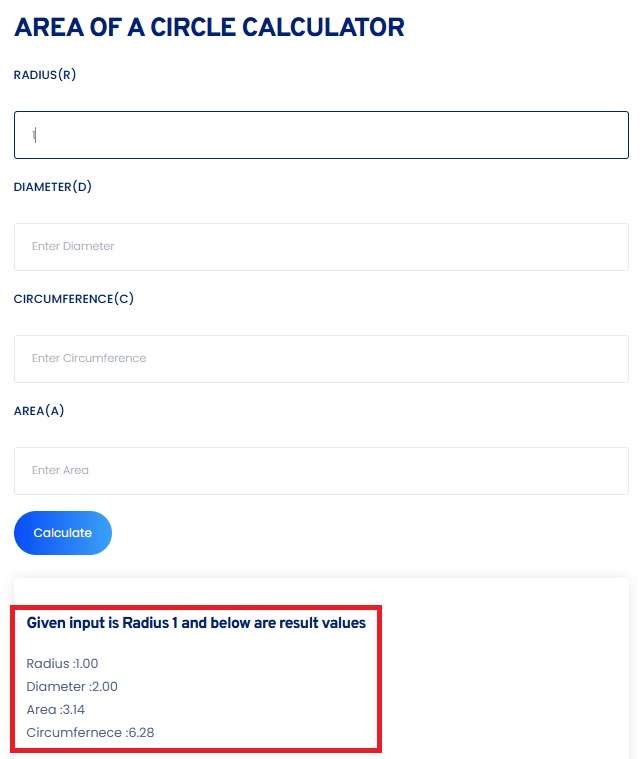Click the Area of a Circle Calculator title
The height and width of the screenshot is (759, 642).
click(x=209, y=28)
